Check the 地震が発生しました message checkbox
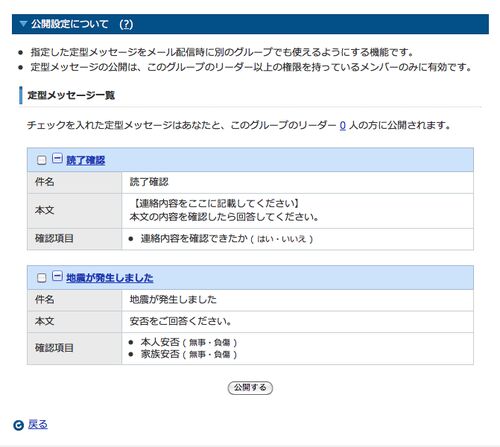The height and width of the screenshot is (447, 500). coord(42,278)
